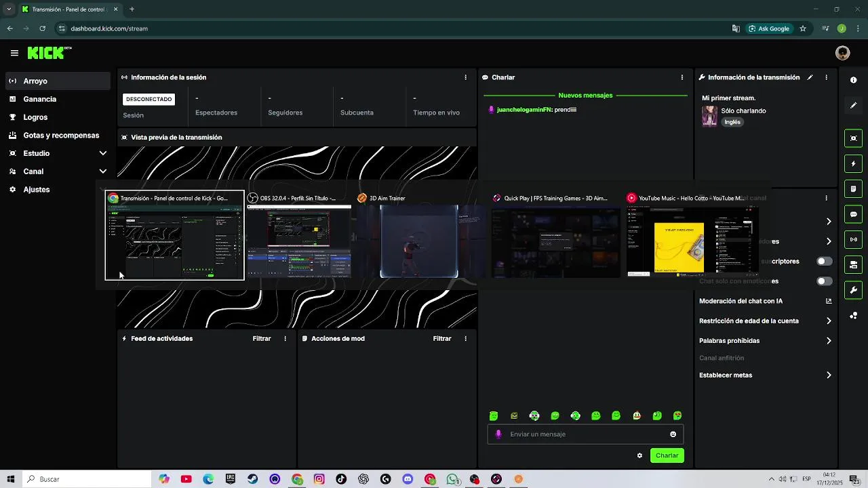Click the Inglés language tag
Viewport: 868px width, 488px height.
coord(732,122)
